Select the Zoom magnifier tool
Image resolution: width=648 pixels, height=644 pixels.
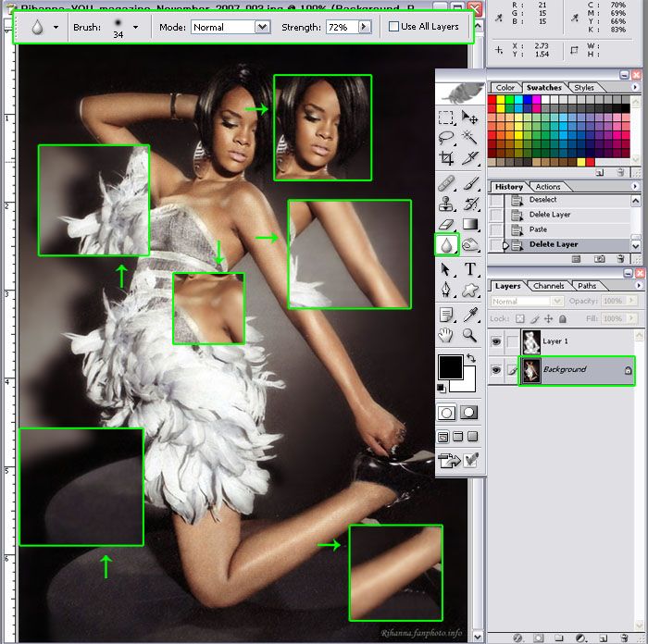(469, 335)
